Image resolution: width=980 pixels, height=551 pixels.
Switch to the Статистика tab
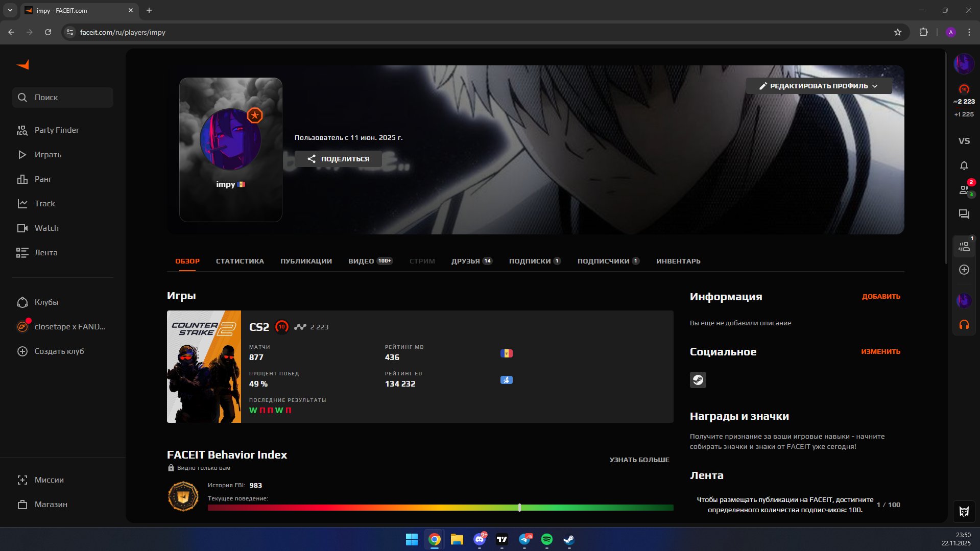[240, 261]
